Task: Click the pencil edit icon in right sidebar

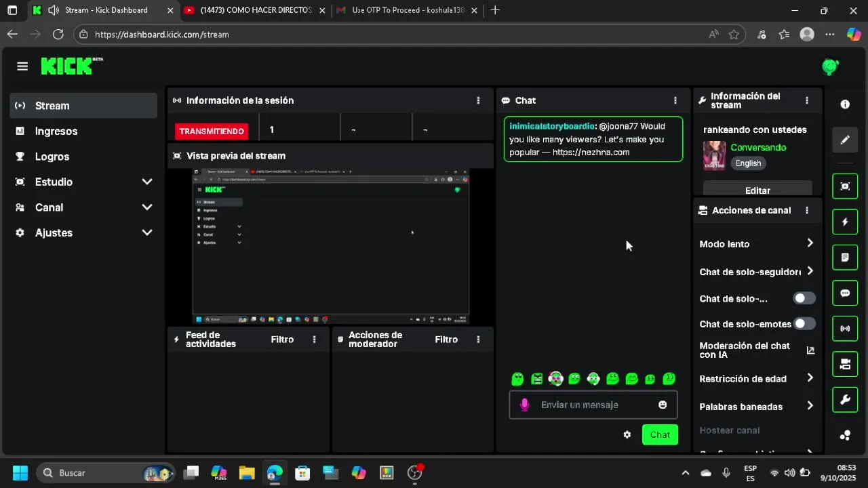Action: [845, 140]
